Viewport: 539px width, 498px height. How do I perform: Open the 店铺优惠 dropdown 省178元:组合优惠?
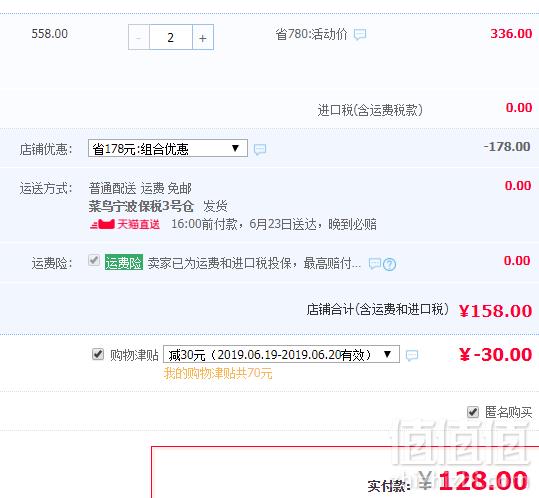point(168,148)
